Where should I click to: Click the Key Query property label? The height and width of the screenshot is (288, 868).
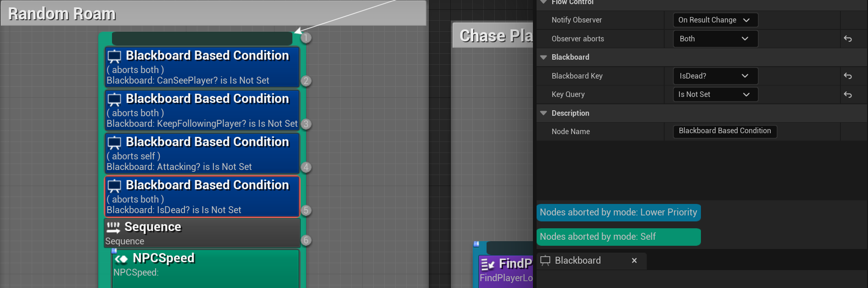(568, 94)
